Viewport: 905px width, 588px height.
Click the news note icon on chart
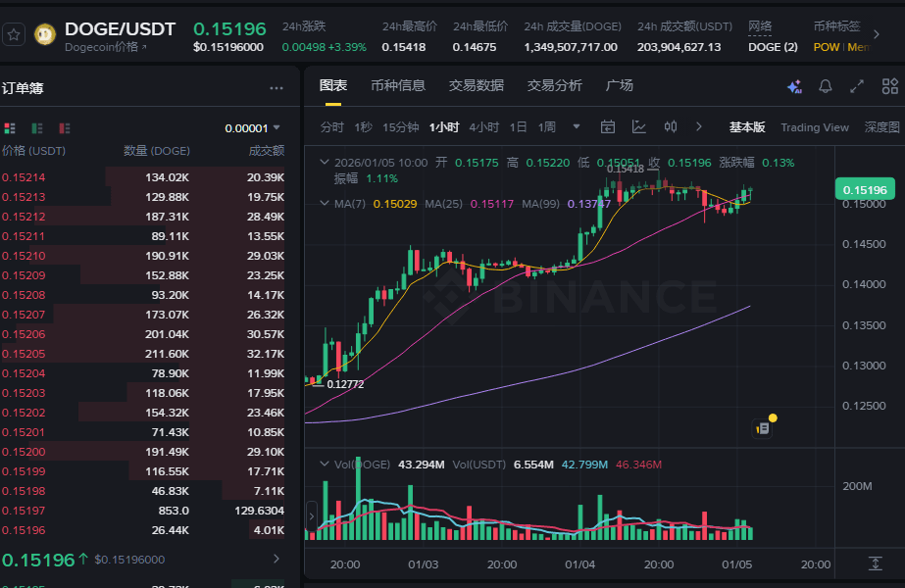click(763, 428)
